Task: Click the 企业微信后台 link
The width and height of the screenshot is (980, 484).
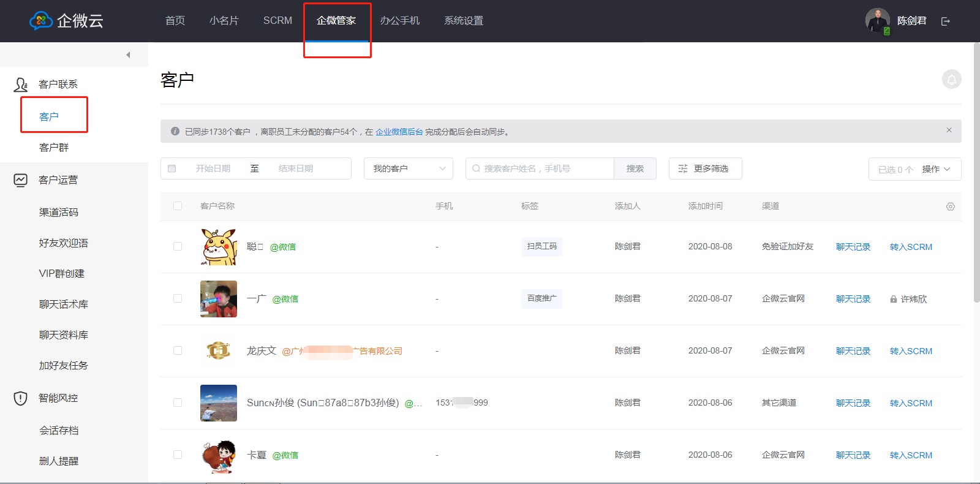Action: (x=399, y=132)
